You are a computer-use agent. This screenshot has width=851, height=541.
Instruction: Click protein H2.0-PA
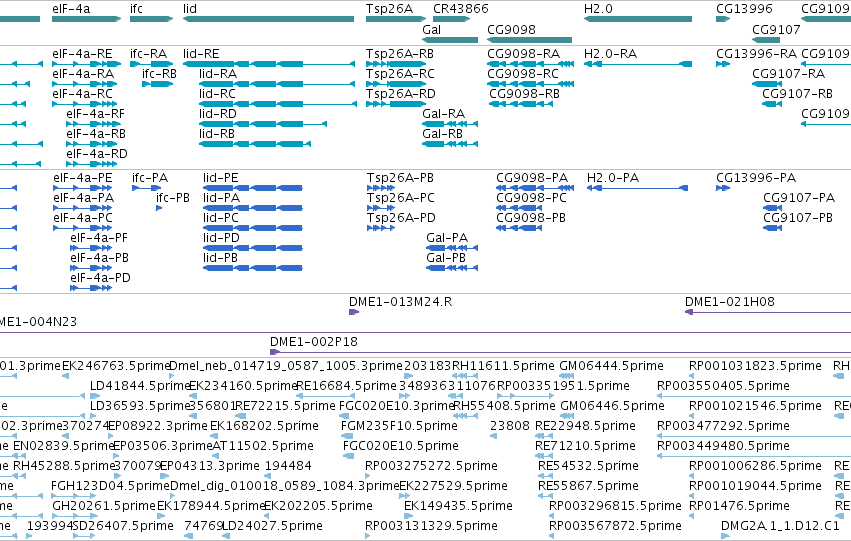[638, 188]
